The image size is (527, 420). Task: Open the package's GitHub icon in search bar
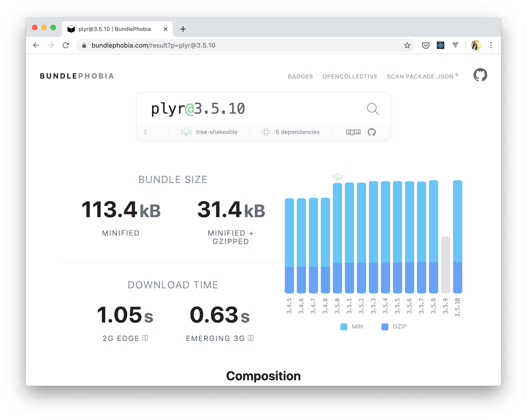pos(371,132)
